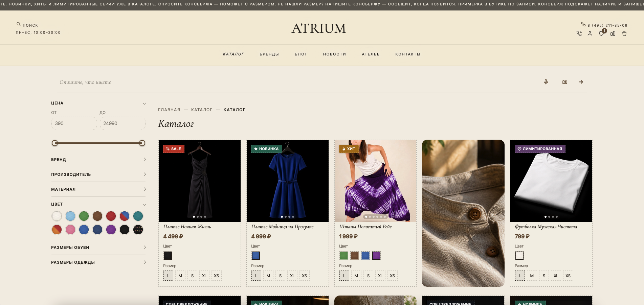Select size L for Платье Модница на Прогулке
Image resolution: width=644 pixels, height=305 pixels.
coord(256,276)
